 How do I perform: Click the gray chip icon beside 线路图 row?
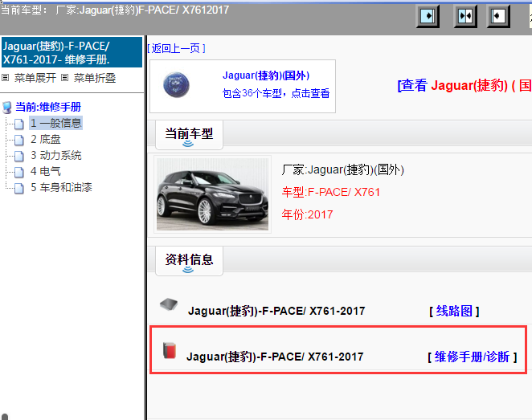click(169, 304)
